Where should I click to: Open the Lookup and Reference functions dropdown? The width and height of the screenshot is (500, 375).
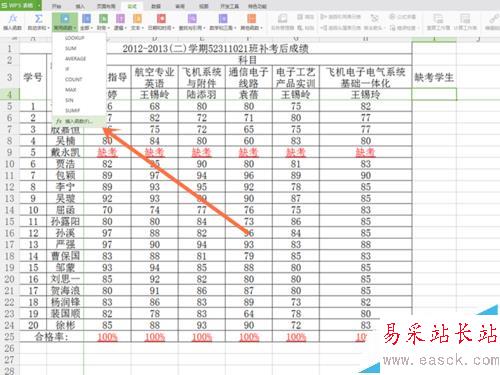coord(191,22)
